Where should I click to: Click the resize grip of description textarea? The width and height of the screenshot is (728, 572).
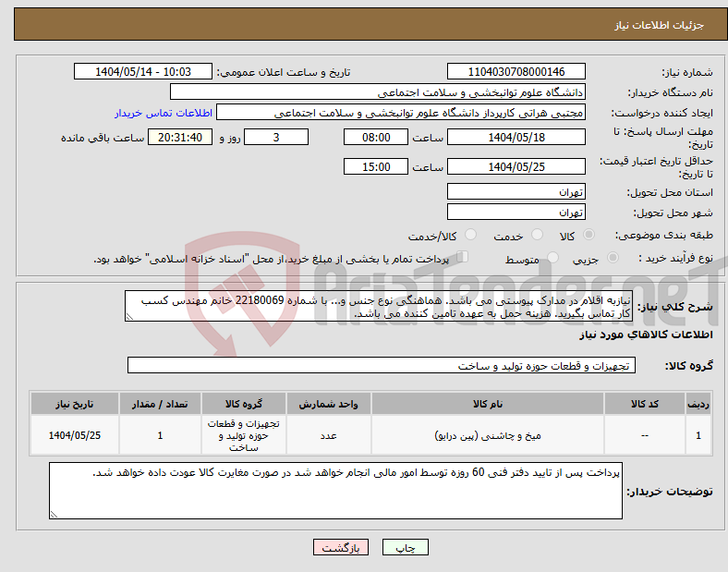[x=129, y=317]
